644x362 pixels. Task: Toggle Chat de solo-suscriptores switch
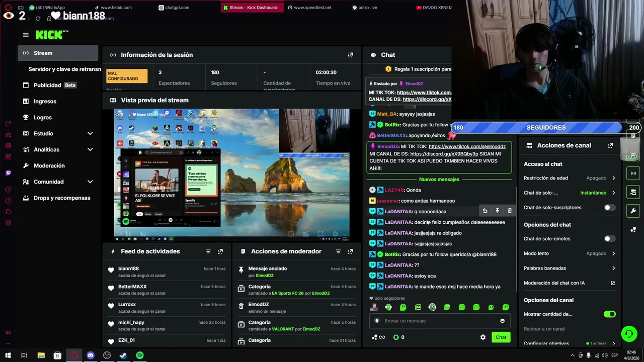(x=609, y=208)
